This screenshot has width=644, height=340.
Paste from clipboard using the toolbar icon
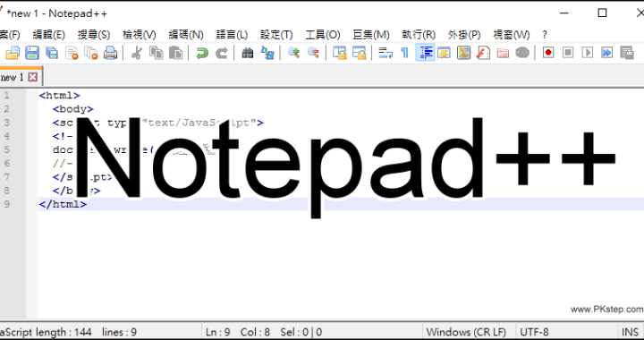[x=176, y=53]
